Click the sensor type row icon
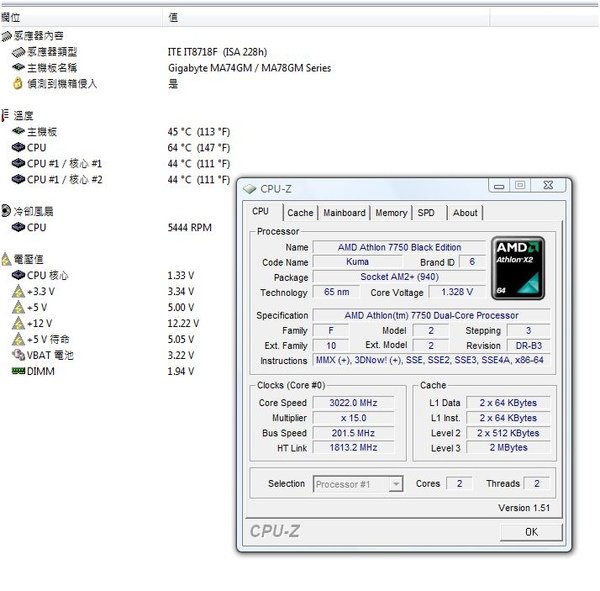 18,52
